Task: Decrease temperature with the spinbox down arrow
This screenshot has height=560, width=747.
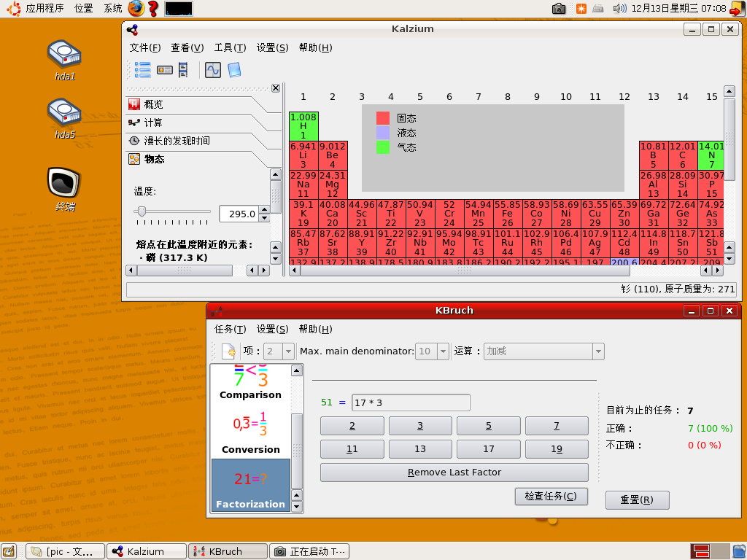Action: coord(264,218)
